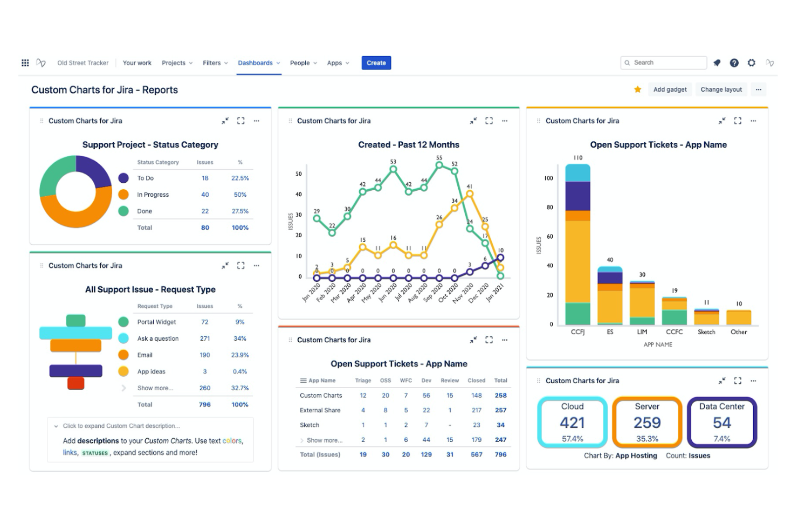
Task: Maximize the Open Support Tickets bar chart gadget
Action: click(x=737, y=121)
